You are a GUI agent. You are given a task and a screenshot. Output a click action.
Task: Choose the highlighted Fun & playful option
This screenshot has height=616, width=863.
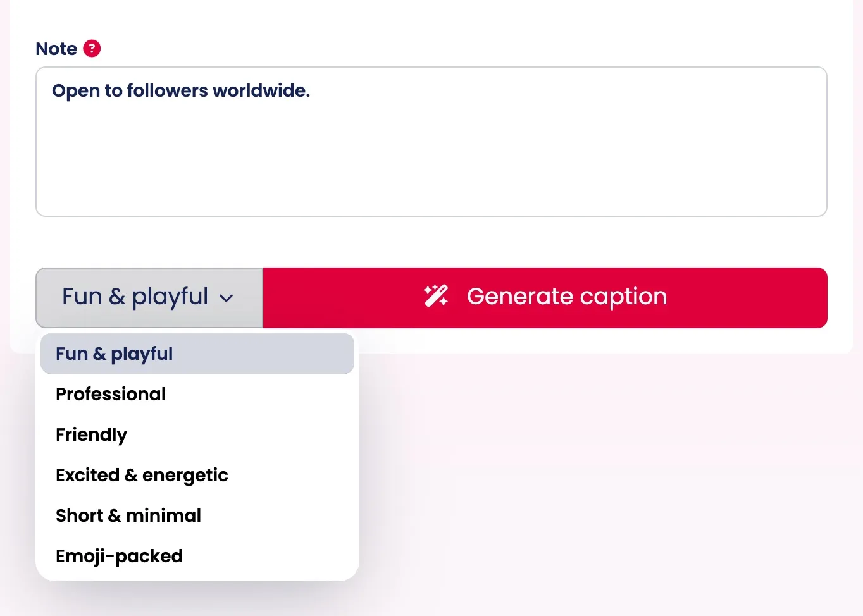[x=197, y=354]
